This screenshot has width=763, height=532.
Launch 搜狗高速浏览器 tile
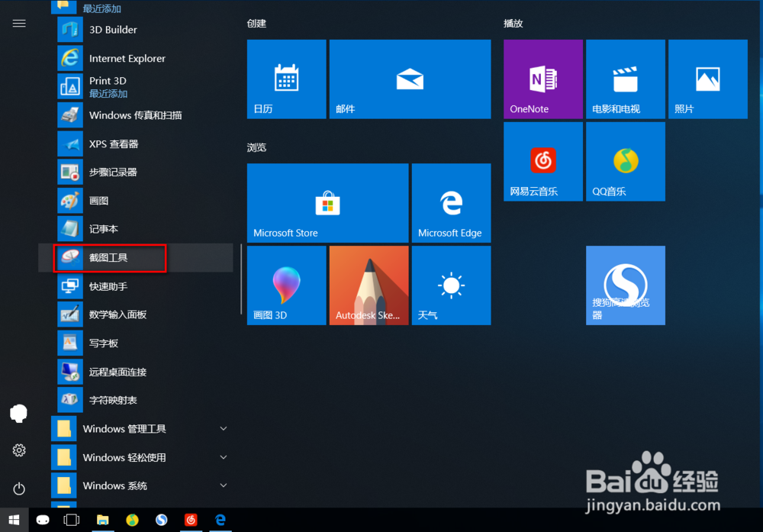point(626,285)
